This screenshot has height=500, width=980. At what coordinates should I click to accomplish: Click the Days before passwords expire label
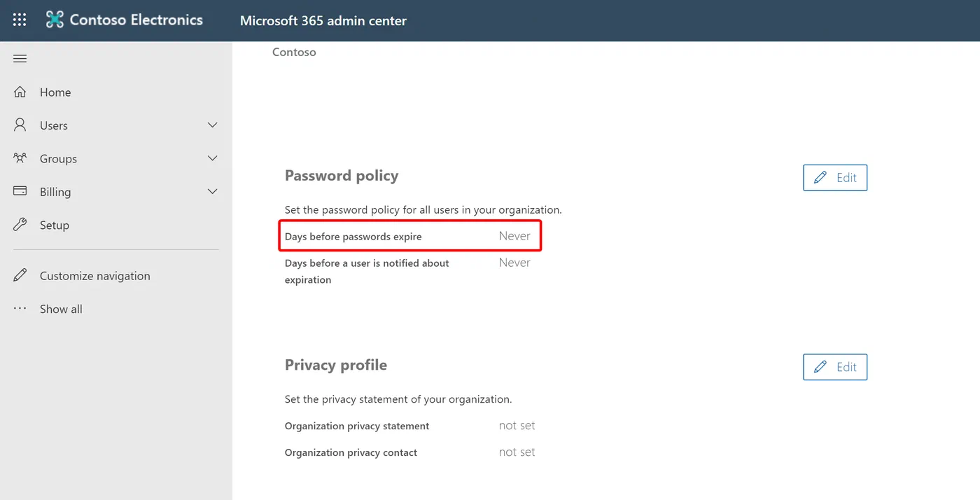[x=353, y=237]
